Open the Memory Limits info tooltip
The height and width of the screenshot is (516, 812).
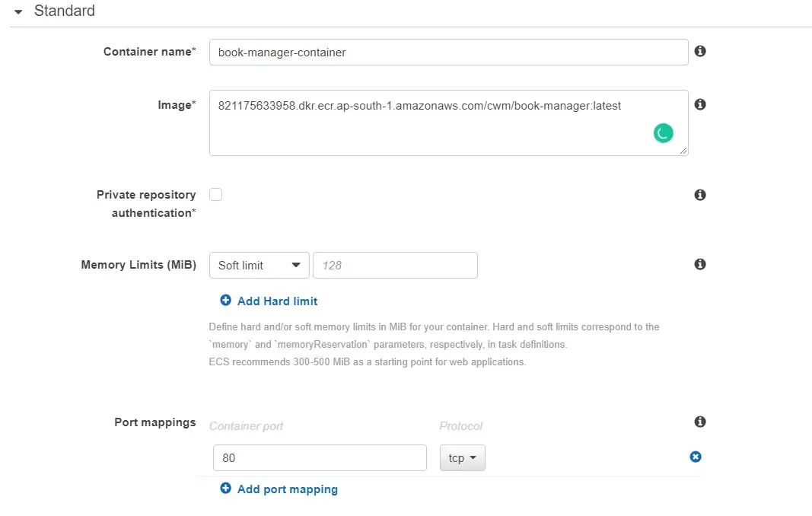[x=700, y=264]
